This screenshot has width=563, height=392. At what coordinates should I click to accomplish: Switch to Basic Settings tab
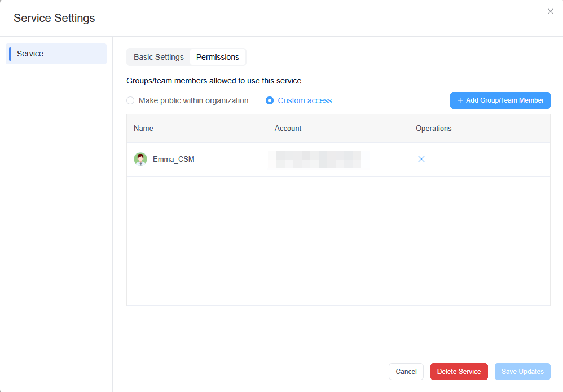159,57
